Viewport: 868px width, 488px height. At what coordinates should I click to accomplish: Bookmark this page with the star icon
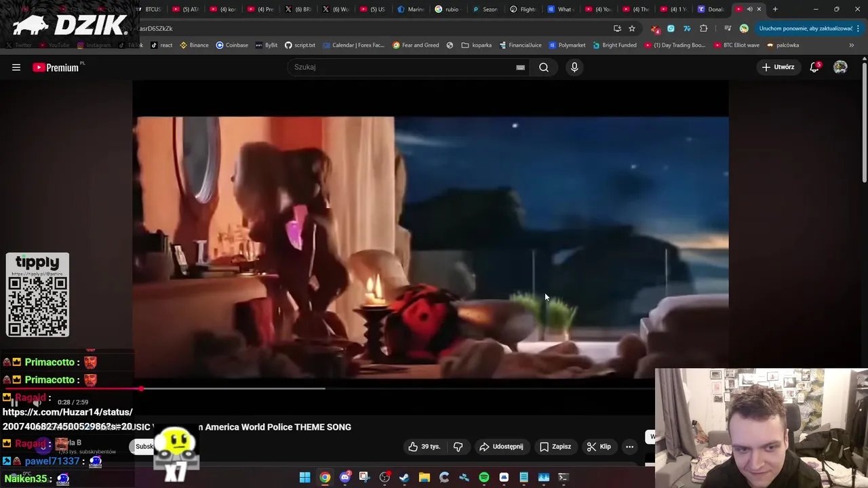tap(632, 28)
